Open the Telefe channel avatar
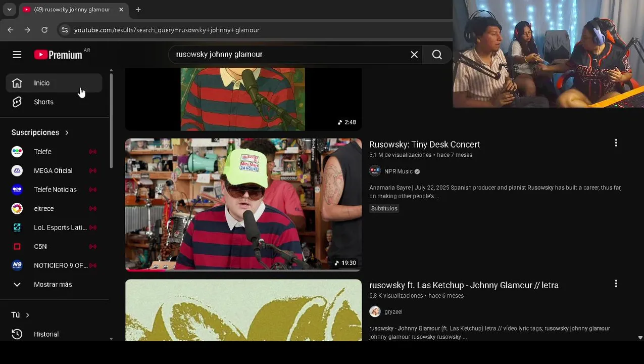Screen dimensions: 644x364 (x=17, y=152)
